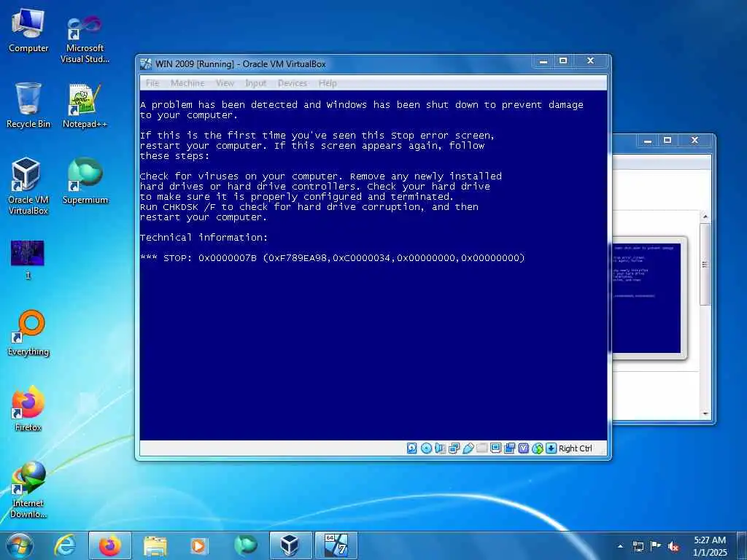Click the 'Run CHKDSK /F' line in the VM
Viewport: 747px width, 560px height.
tap(309, 207)
